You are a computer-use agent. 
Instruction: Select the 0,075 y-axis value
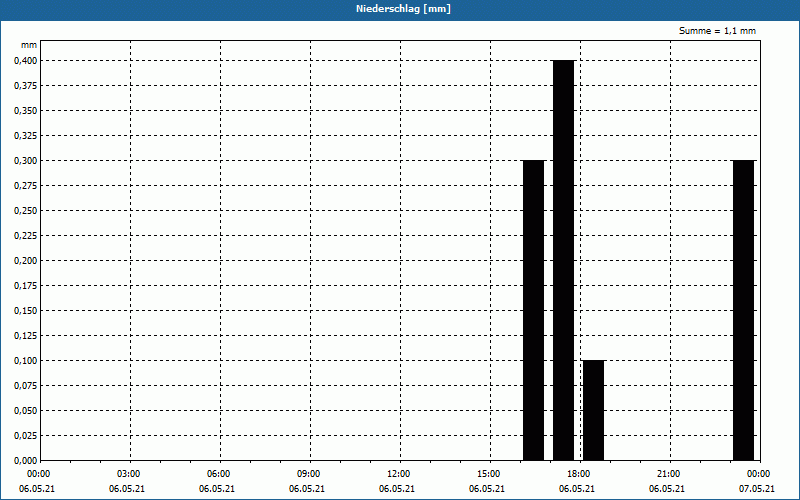coord(26,386)
